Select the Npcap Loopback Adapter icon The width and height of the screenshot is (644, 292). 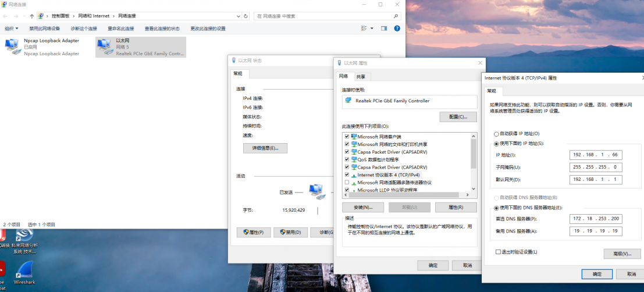coord(13,47)
